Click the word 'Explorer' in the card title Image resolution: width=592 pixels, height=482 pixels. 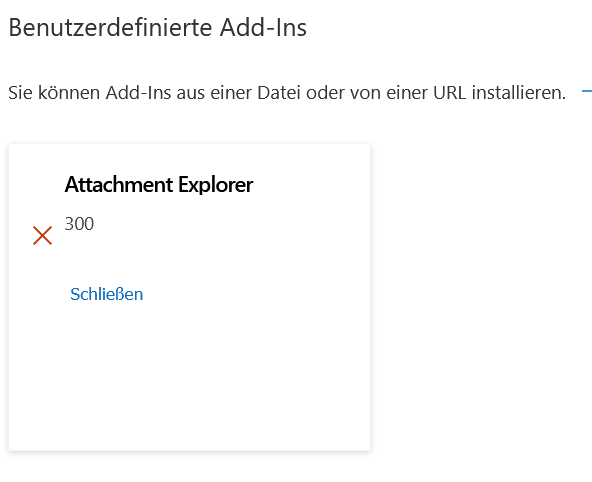coord(216,185)
